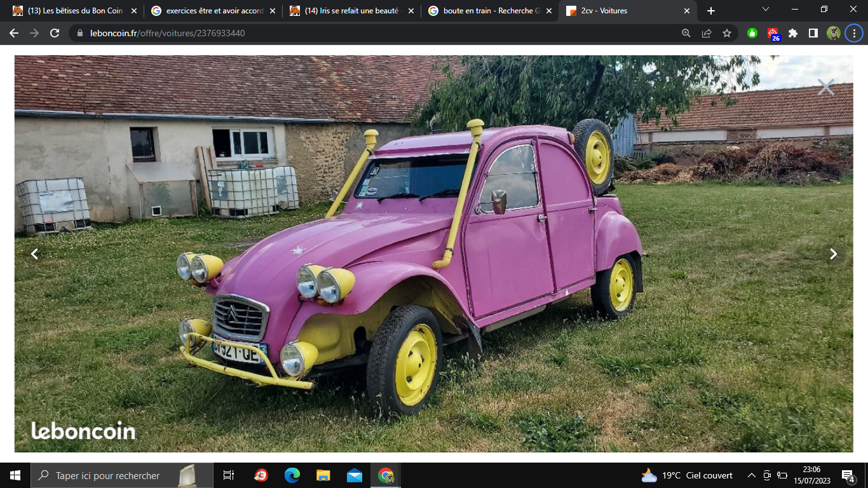Close the photo viewer with the X
The width and height of the screenshot is (868, 488).
tap(825, 87)
